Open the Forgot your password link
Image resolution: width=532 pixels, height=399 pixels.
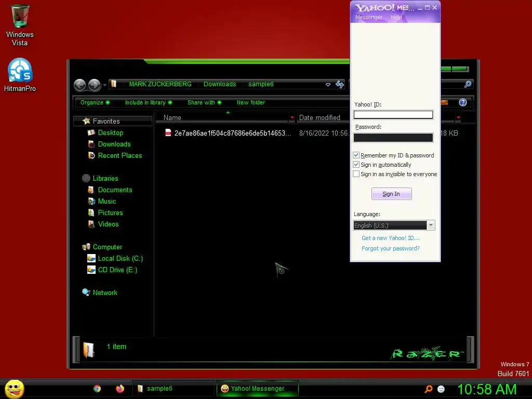390,248
